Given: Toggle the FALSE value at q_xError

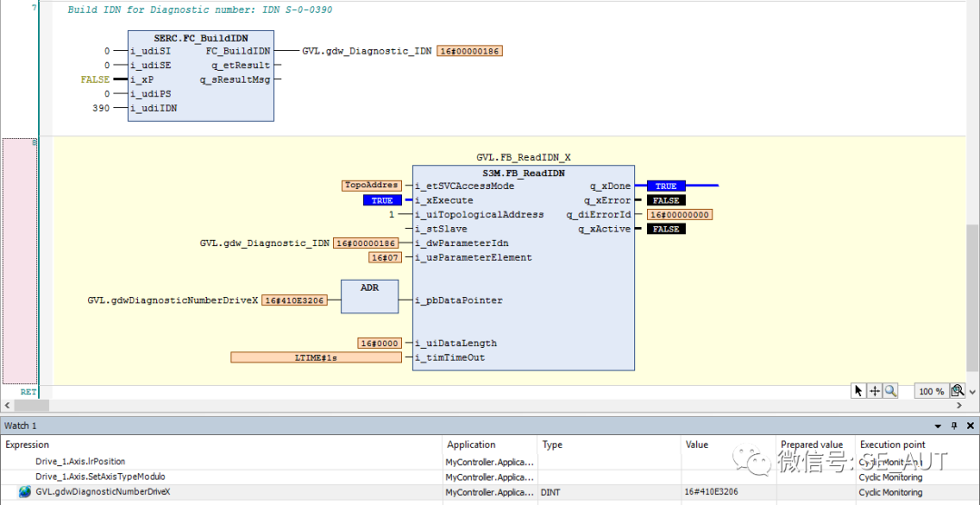Looking at the screenshot, I should pyautogui.click(x=666, y=201).
